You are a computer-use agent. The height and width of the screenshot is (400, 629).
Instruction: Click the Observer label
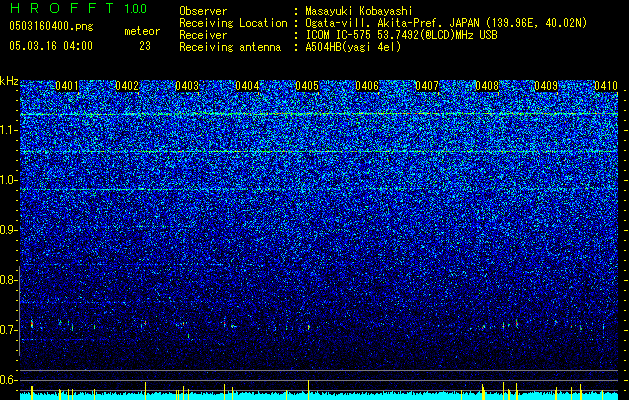(x=203, y=11)
